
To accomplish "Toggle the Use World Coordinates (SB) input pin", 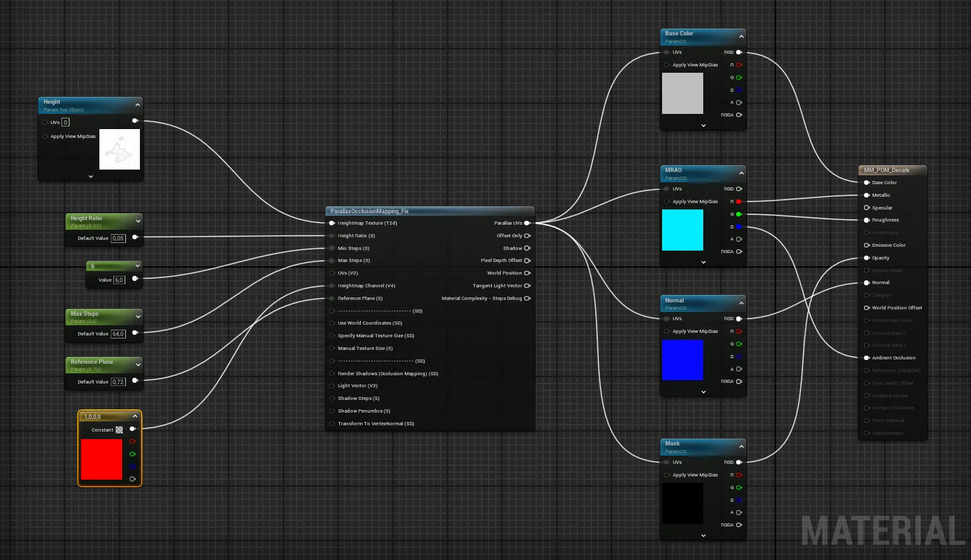I will click(332, 323).
